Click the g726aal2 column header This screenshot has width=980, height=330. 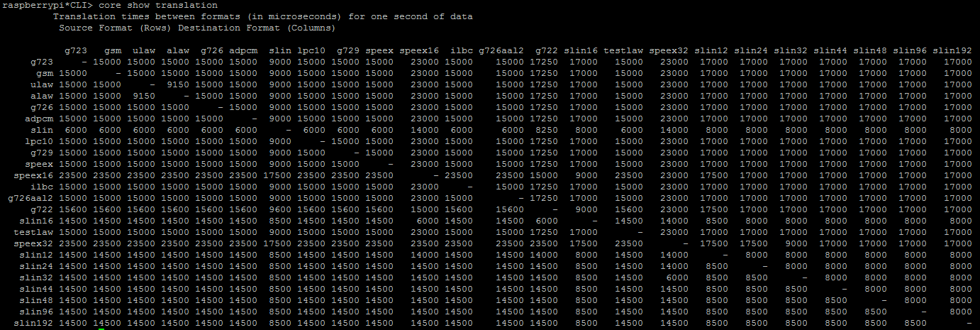(501, 50)
